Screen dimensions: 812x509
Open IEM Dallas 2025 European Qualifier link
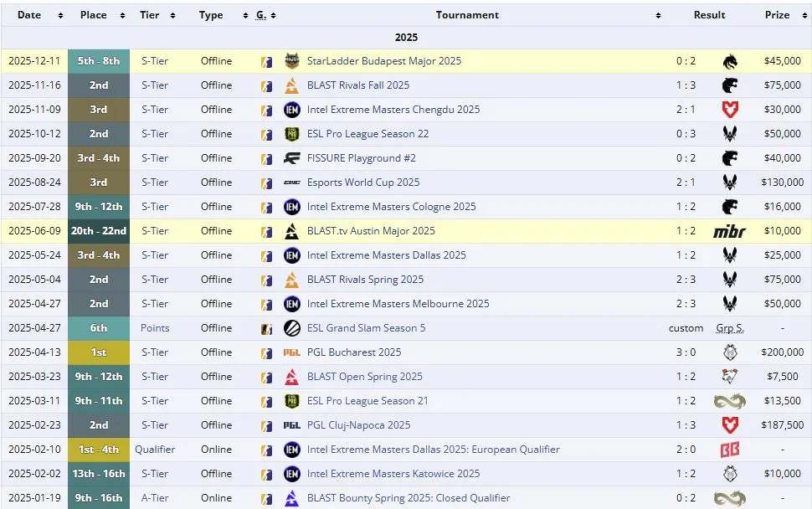click(433, 450)
